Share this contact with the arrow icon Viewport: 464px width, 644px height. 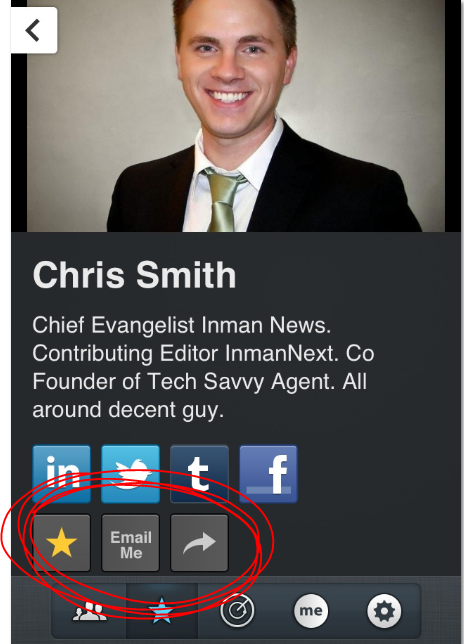pyautogui.click(x=200, y=543)
